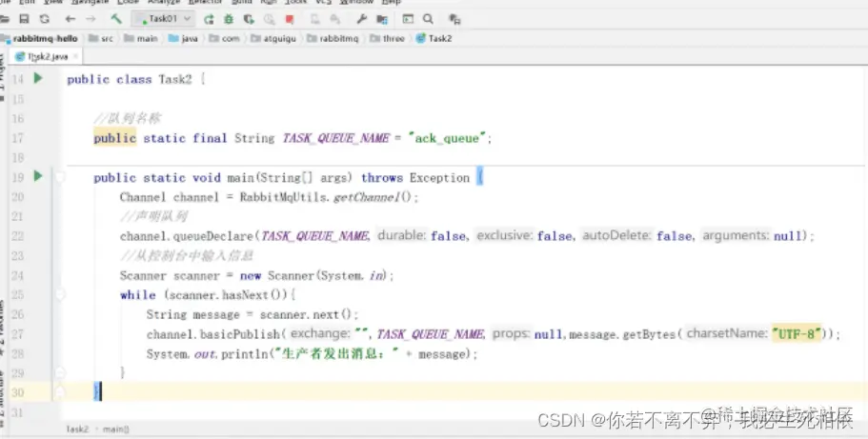Select rabbitmq package in navigation bar
This screenshot has width=868, height=439.
point(333,39)
